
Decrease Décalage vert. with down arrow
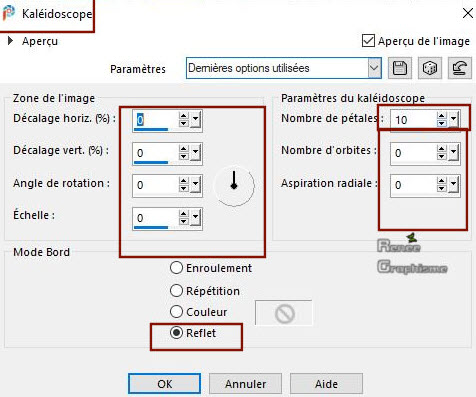coord(184,156)
